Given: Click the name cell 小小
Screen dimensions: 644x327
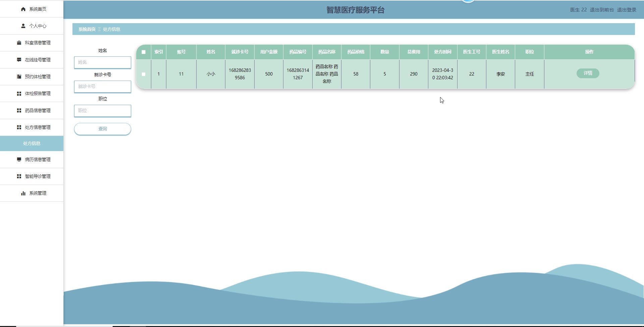Looking at the screenshot, I should point(211,74).
